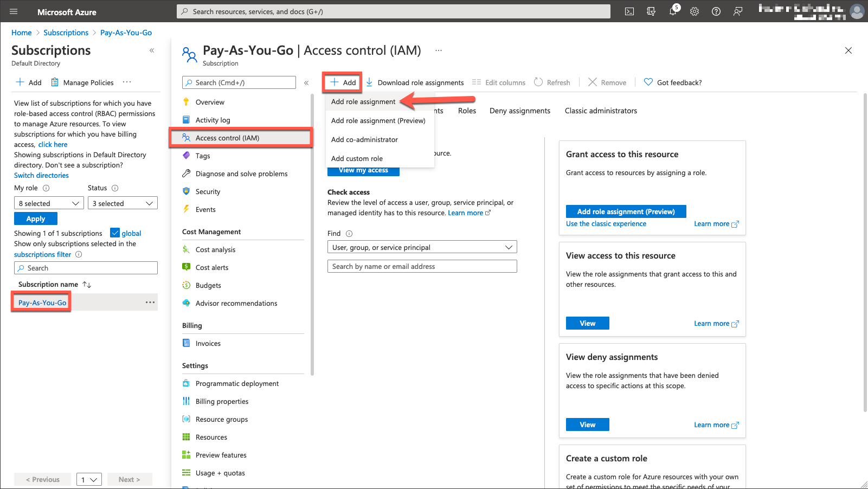Open the notifications bell

coord(673,11)
